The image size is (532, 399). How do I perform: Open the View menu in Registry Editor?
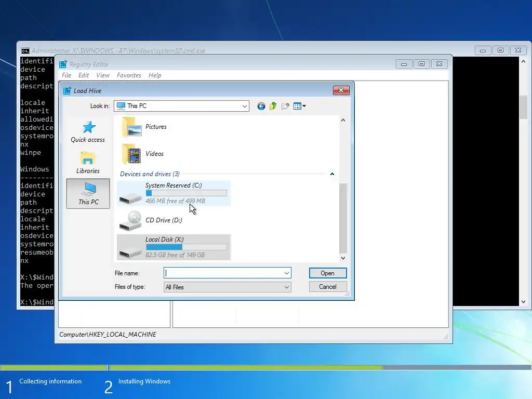103,75
